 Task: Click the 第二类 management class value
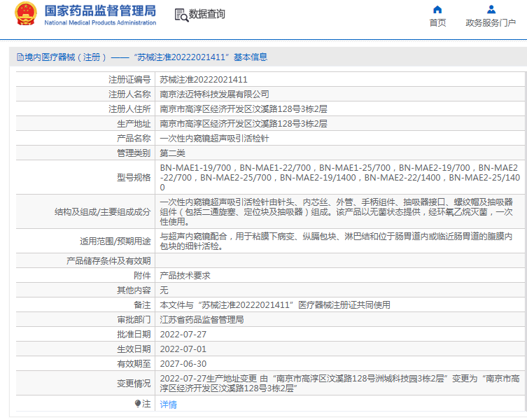172,153
